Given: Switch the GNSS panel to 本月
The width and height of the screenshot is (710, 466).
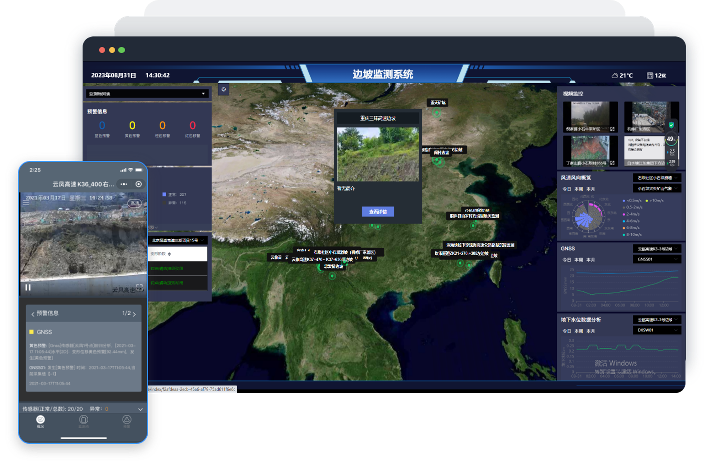Looking at the screenshot, I should 590,260.
